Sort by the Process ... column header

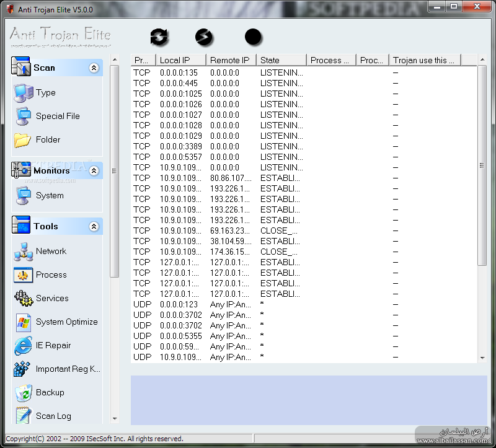(332, 60)
